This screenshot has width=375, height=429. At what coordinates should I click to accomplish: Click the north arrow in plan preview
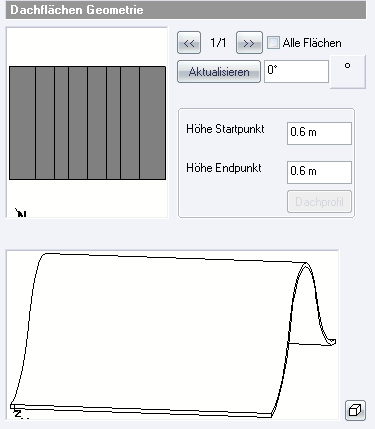(x=21, y=212)
